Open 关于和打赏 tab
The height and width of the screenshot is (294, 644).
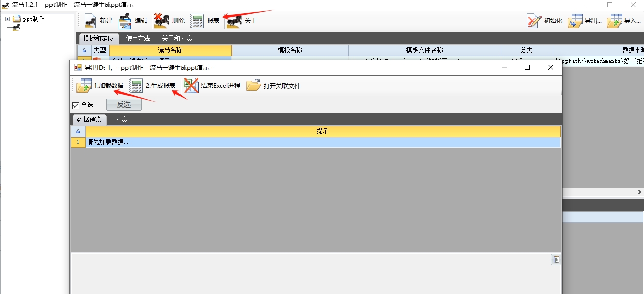[x=177, y=38]
